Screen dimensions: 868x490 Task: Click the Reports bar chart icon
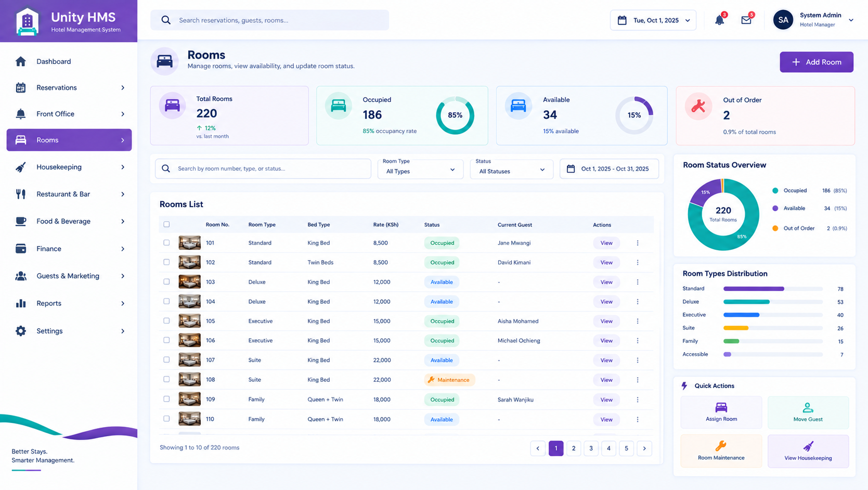21,303
